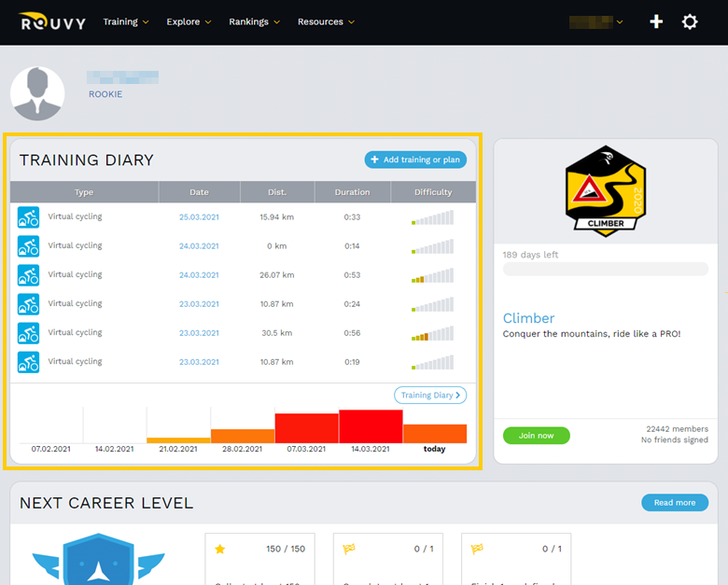
Task: Click difficulty bars for 30.5 km ride
Action: click(x=432, y=333)
